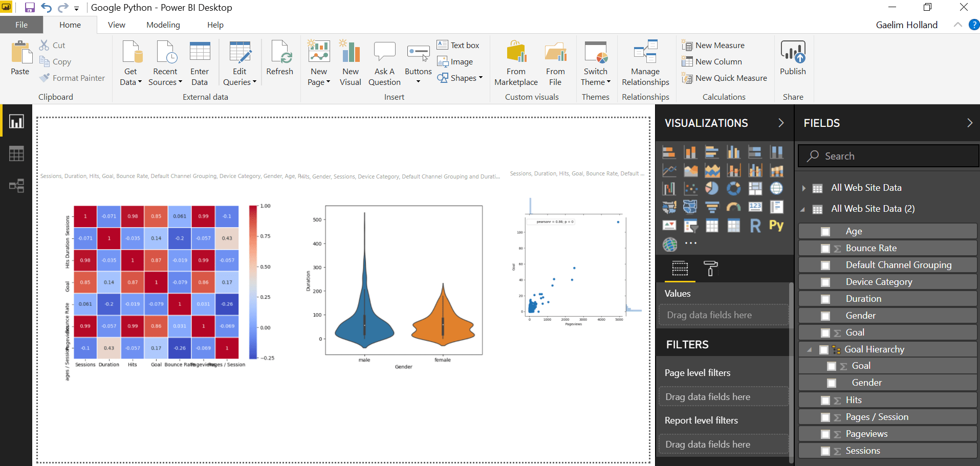The width and height of the screenshot is (980, 466).
Task: Check the Pageviews field
Action: pos(825,434)
